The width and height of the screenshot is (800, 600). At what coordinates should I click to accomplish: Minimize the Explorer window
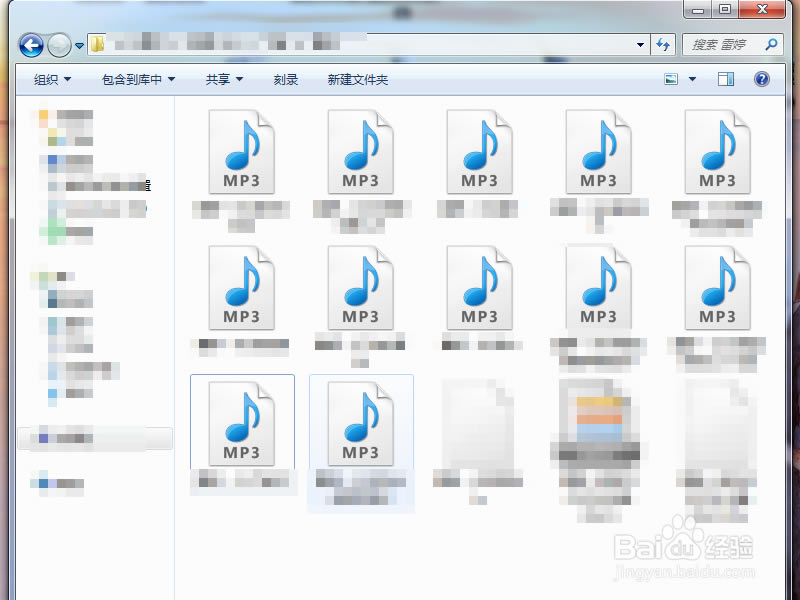698,9
